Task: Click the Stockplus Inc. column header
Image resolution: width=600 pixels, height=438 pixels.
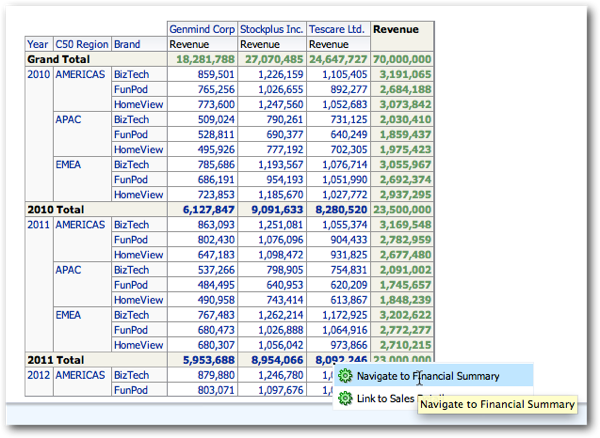Action: [x=272, y=29]
